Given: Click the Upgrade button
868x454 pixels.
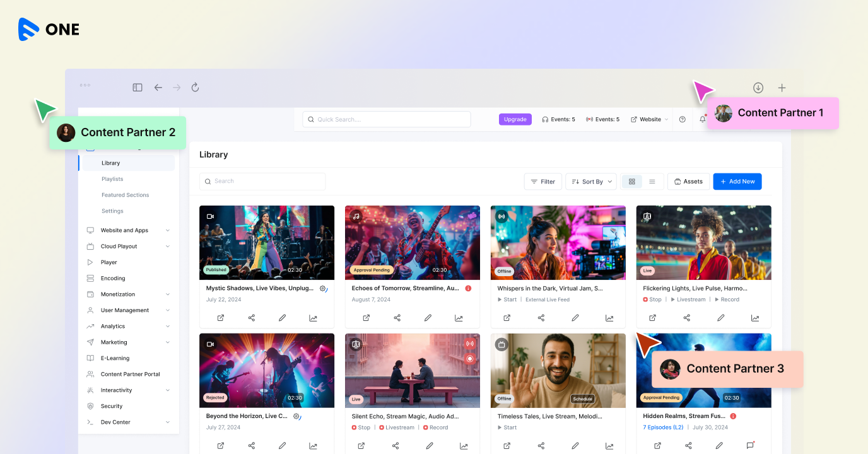Looking at the screenshot, I should (515, 119).
